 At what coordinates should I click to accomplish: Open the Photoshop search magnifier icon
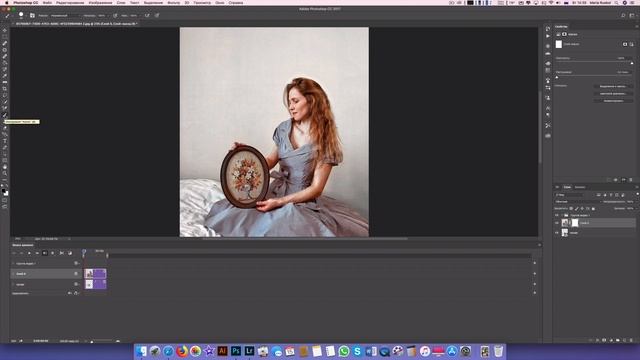click(623, 16)
